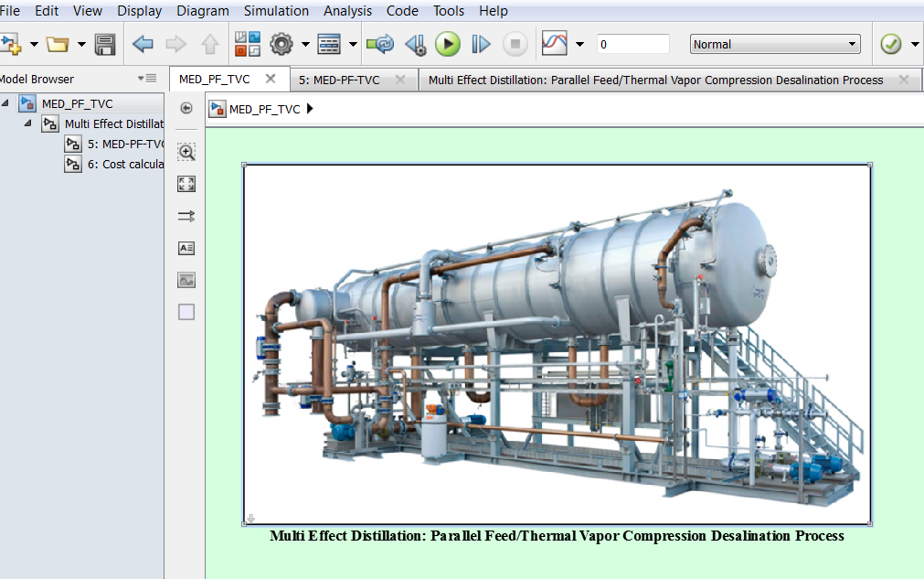Open the configuration gear dropdown arrow

(x=304, y=43)
